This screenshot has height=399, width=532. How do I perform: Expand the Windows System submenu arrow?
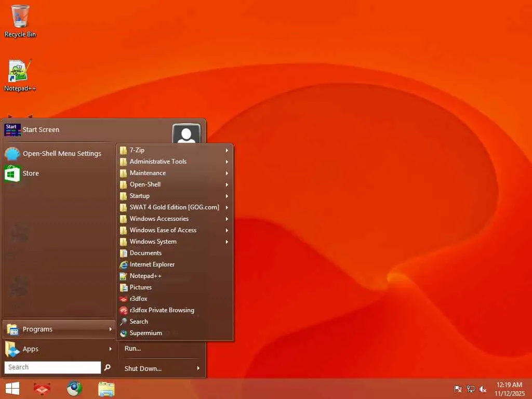pyautogui.click(x=227, y=242)
